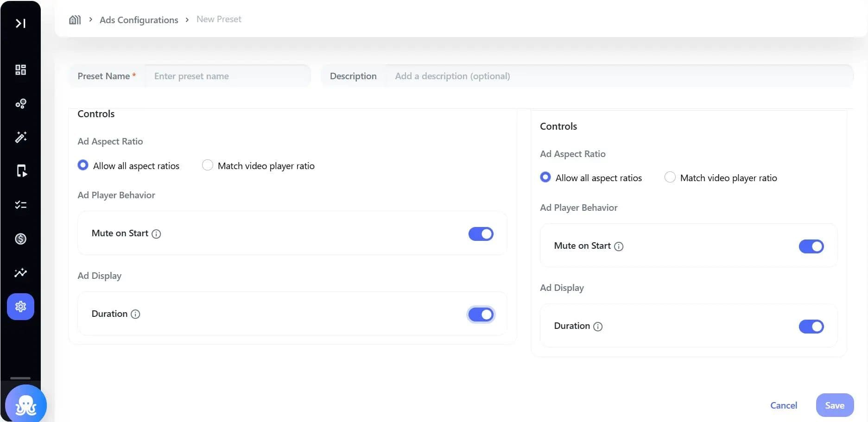Screen dimensions: 868x422
Task: Open the settings gear icon in sidebar
Action: (20, 307)
